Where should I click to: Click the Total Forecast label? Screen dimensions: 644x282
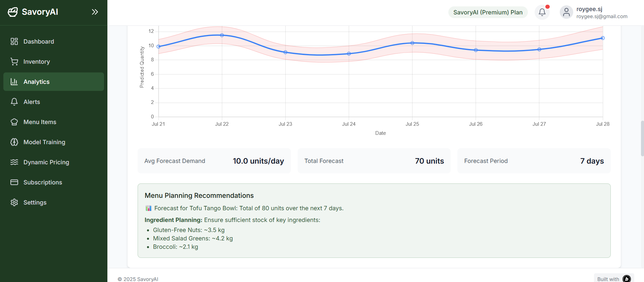(x=324, y=161)
